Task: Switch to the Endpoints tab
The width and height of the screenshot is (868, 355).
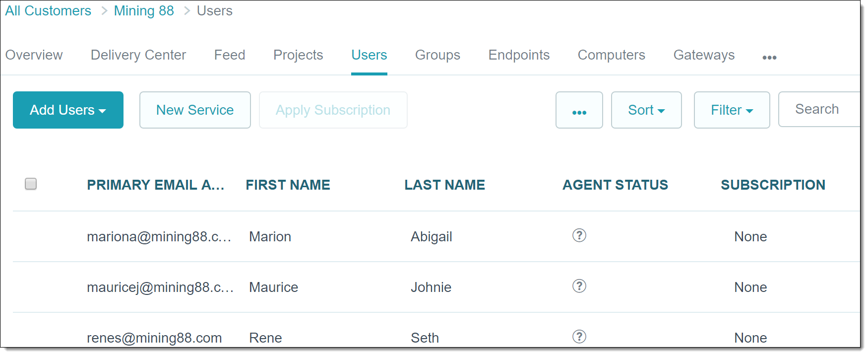Action: pyautogui.click(x=519, y=55)
